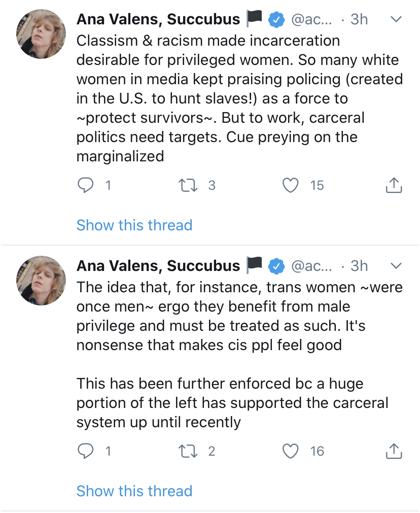Share the second tweet about male privilege
The height and width of the screenshot is (513, 420).
394,451
